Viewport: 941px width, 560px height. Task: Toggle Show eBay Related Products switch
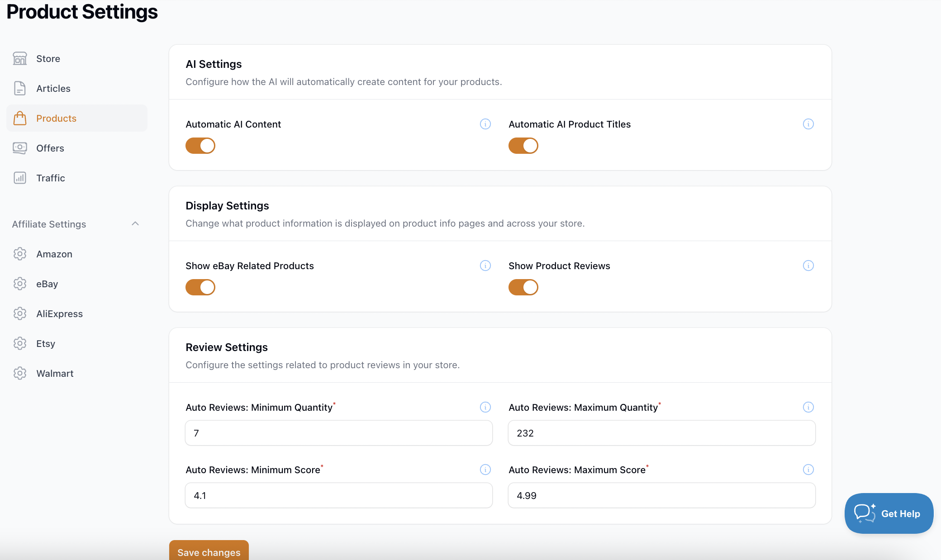click(200, 288)
